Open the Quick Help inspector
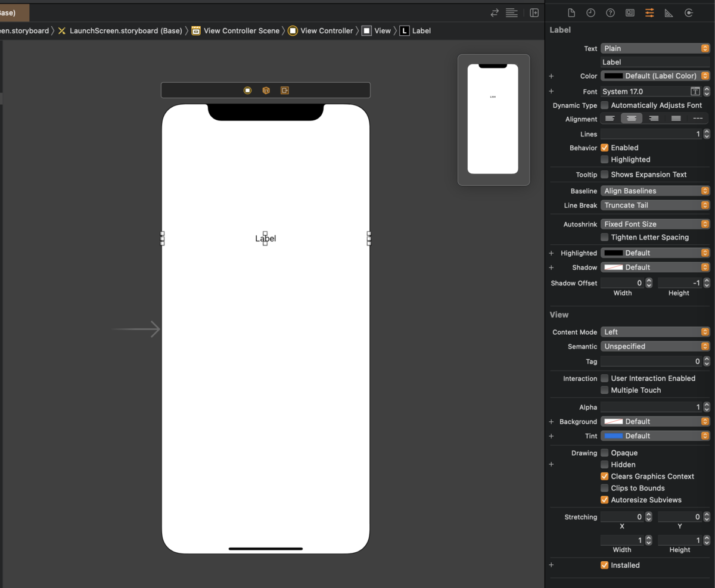Viewport: 715px width, 588px height. [610, 13]
